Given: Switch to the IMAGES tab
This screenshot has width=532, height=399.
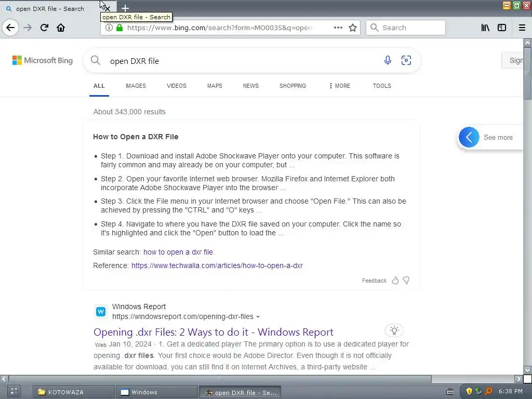Looking at the screenshot, I should point(136,86).
